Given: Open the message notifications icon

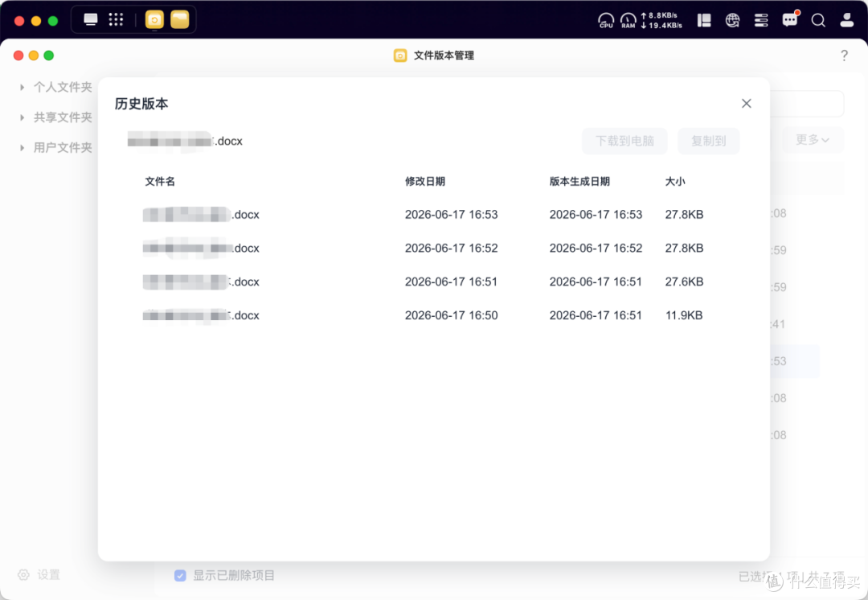Looking at the screenshot, I should point(790,20).
